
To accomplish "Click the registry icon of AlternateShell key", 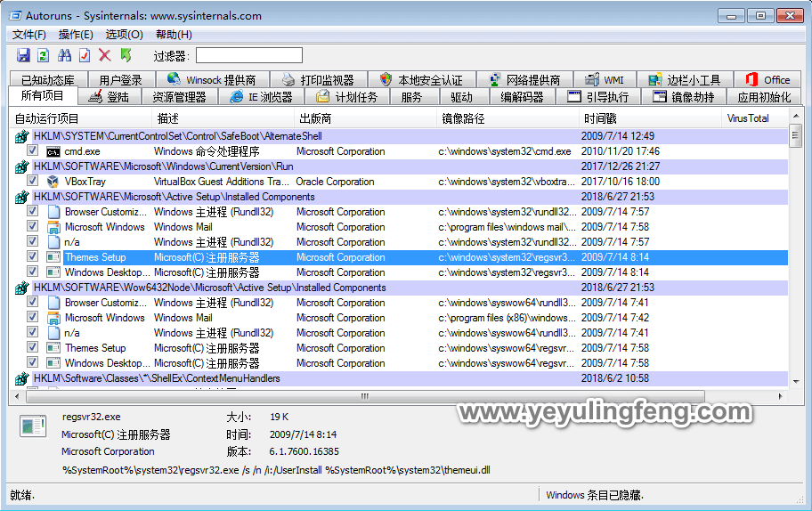I will [21, 137].
